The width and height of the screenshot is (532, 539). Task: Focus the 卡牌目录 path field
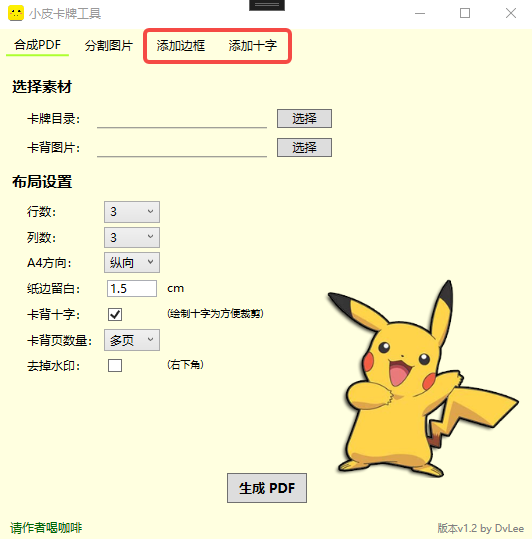[x=182, y=120]
